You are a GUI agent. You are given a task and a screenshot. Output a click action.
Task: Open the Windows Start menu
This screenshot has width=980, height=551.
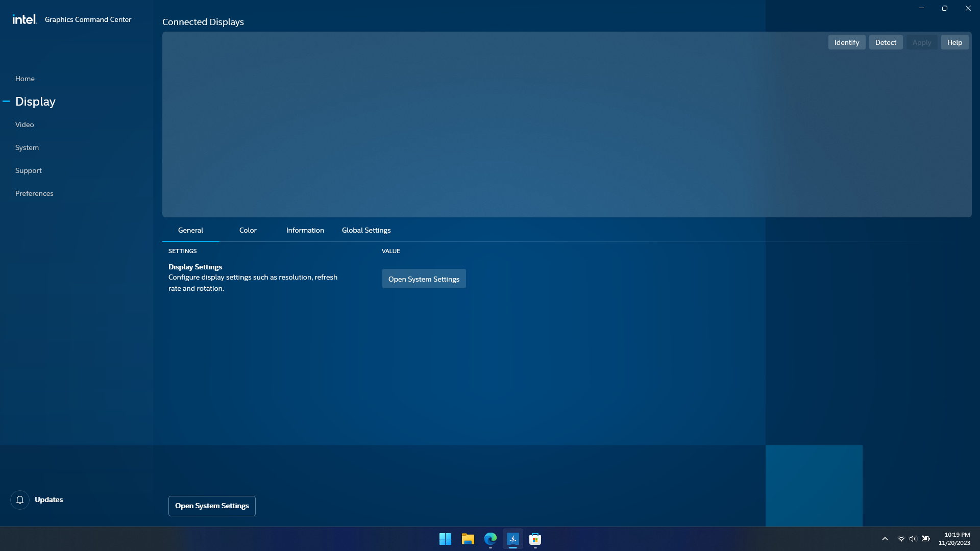coord(445,539)
